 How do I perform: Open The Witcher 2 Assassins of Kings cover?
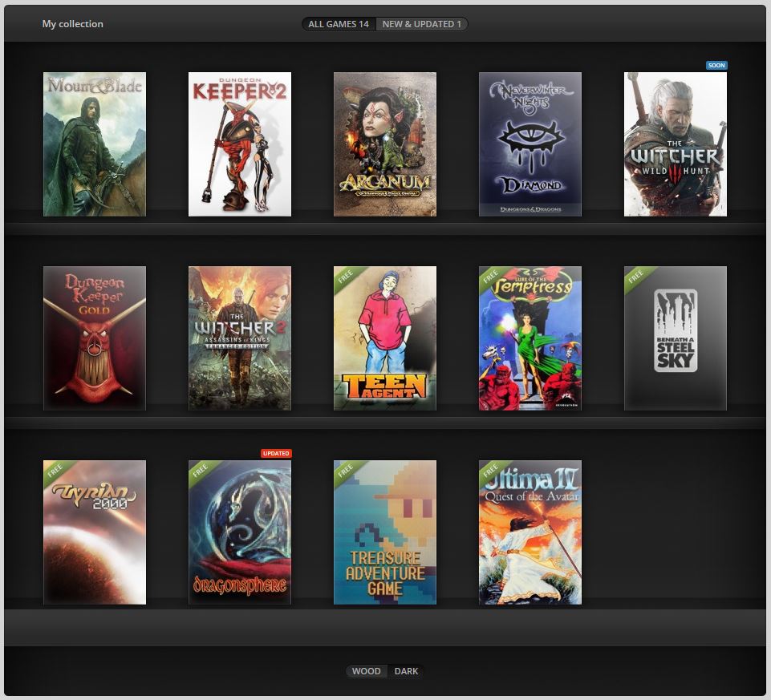(x=239, y=338)
